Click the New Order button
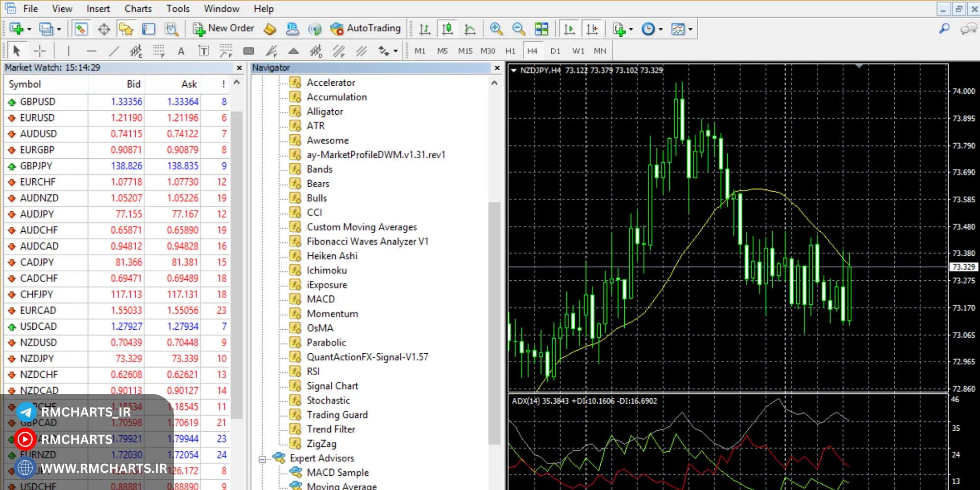The image size is (980, 490). (223, 28)
